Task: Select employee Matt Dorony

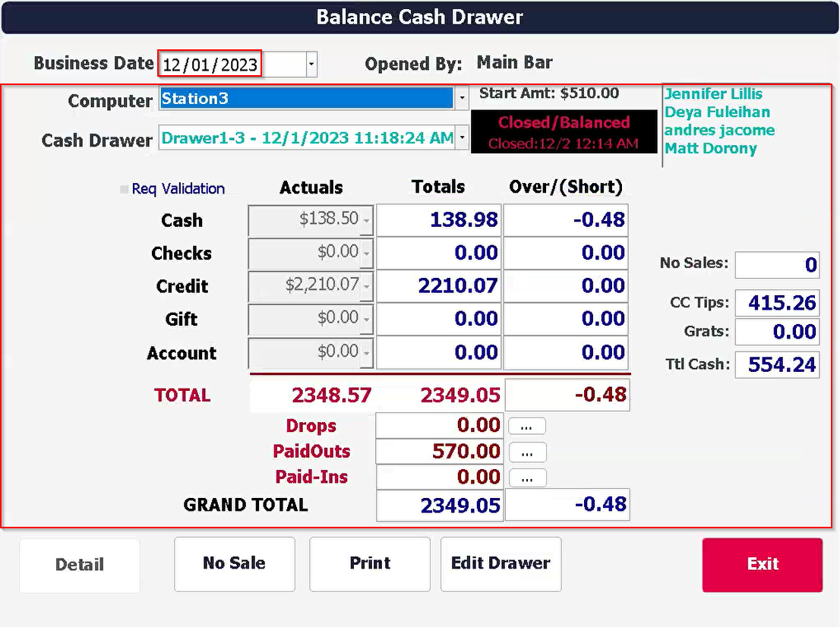Action: (710, 148)
